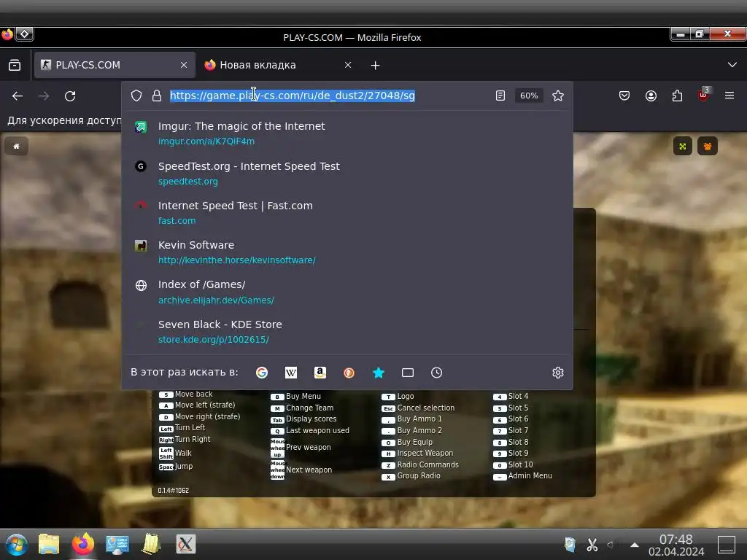747x560 pixels.
Task: Open clipboard tray icon
Action: click(x=570, y=544)
